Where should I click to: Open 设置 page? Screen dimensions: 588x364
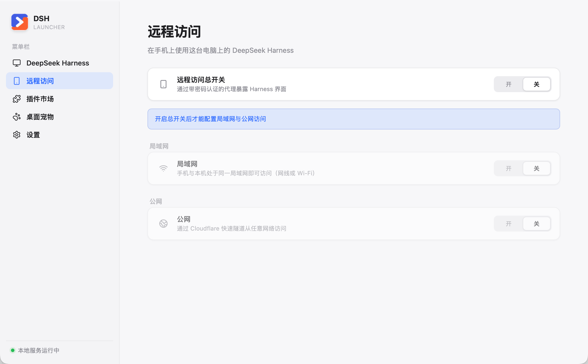60,135
